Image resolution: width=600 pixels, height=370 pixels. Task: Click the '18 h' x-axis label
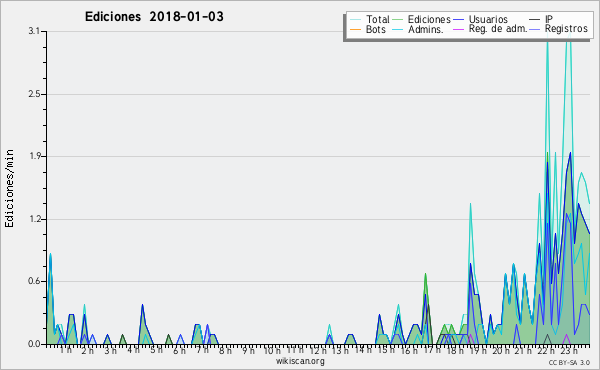[455, 351]
